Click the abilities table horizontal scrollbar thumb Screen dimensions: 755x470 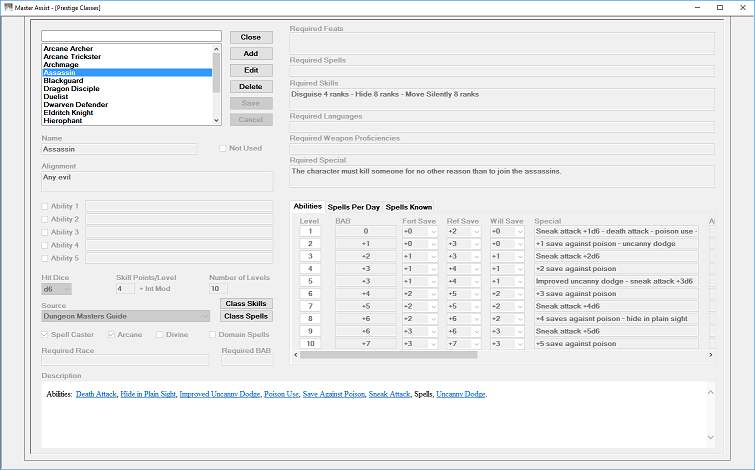coord(388,355)
